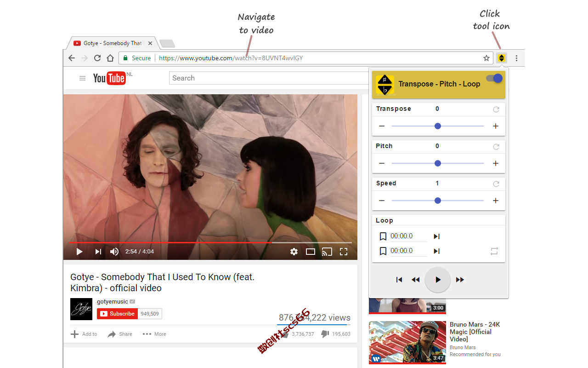Click the YouTube logo
Screen dimensions: 588x368
(110, 78)
